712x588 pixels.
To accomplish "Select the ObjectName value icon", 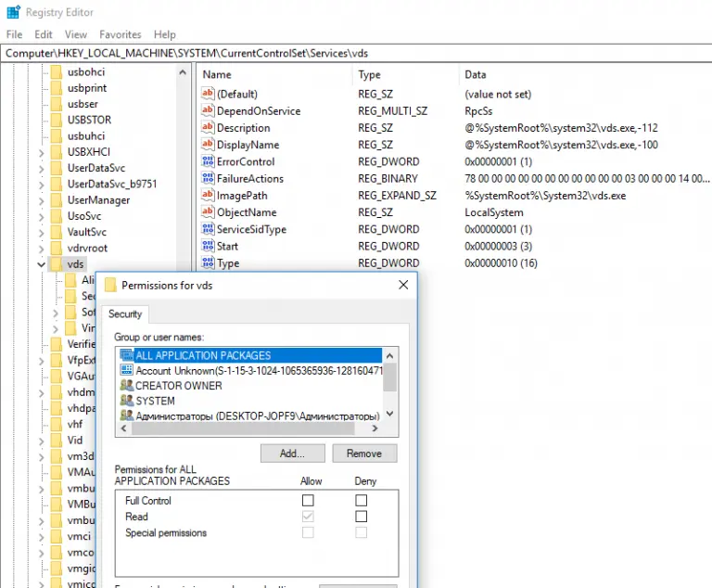I will click(x=208, y=211).
